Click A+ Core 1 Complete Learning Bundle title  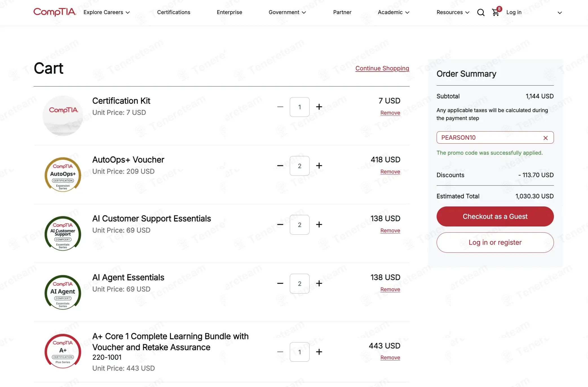pyautogui.click(x=170, y=342)
